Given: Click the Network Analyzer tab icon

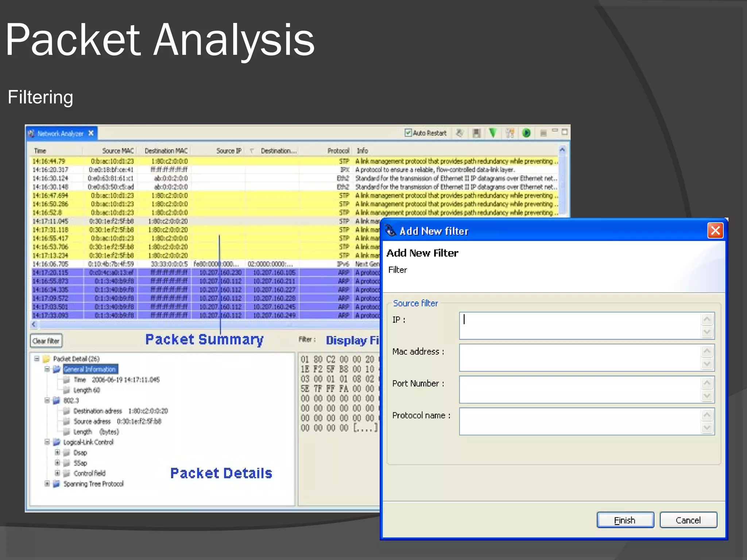Looking at the screenshot, I should coord(31,133).
